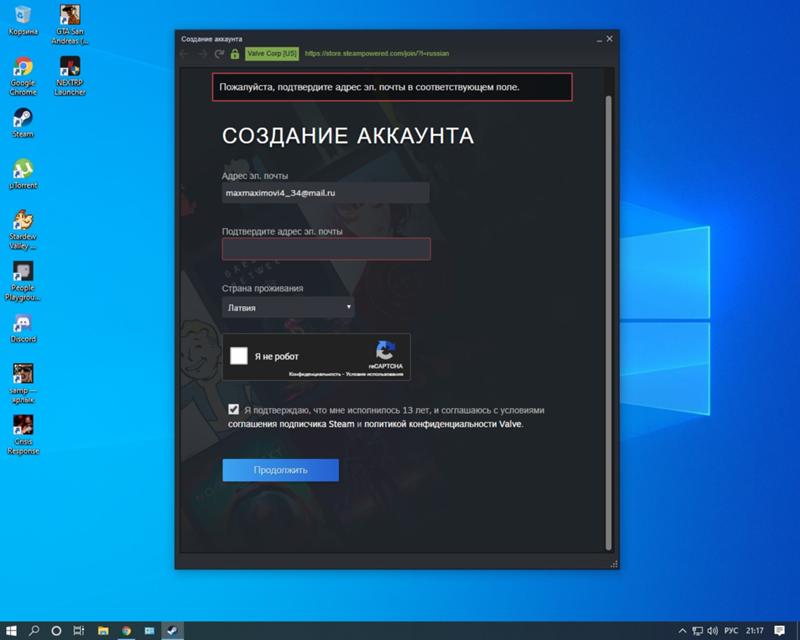Tick the "Я не робот" captcha checkbox

point(239,356)
